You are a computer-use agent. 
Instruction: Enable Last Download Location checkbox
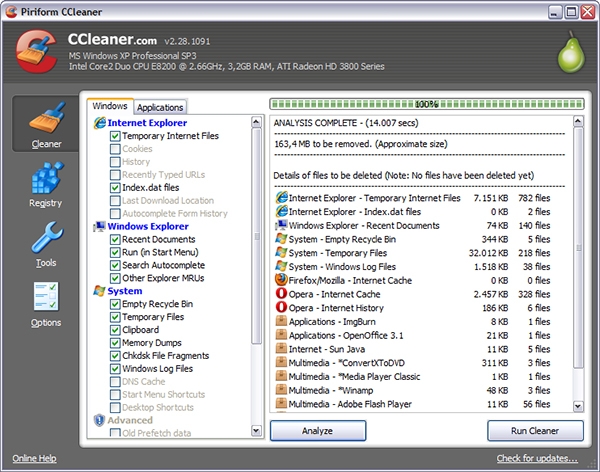(x=115, y=201)
